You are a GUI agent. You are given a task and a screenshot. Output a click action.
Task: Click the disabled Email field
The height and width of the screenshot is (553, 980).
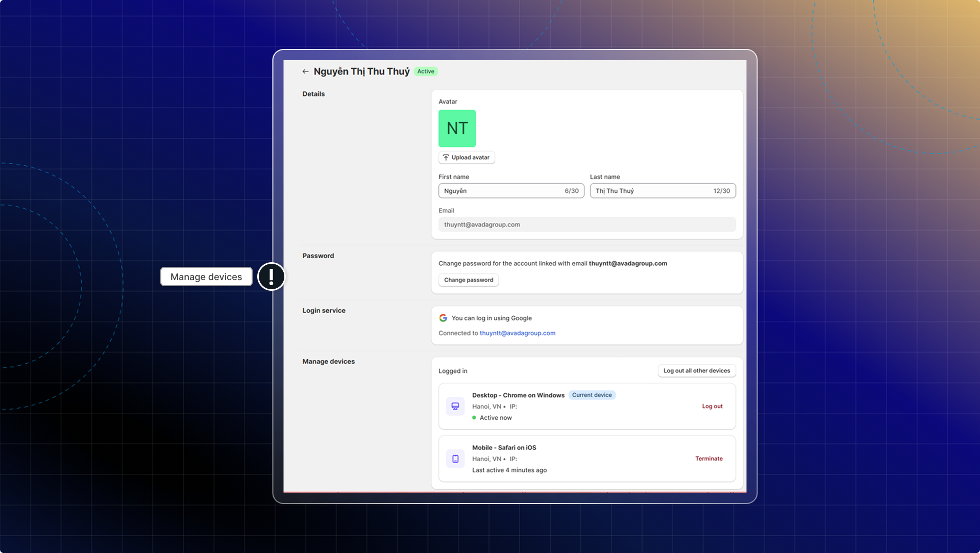[x=586, y=224]
